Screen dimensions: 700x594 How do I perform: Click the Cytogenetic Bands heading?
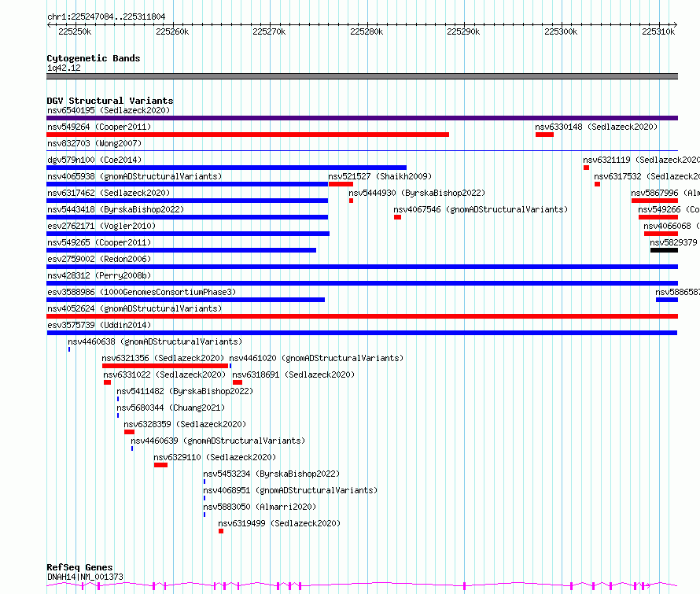94,58
